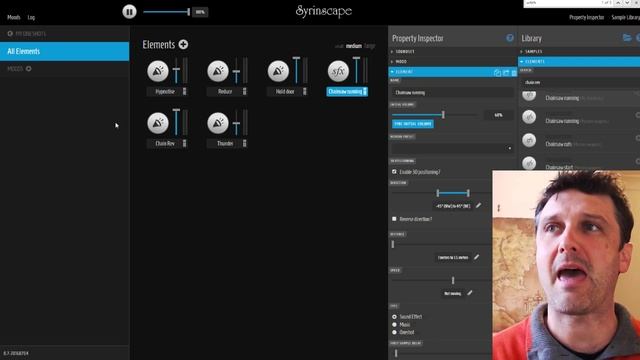Choose medium element display size
This screenshot has height=360, width=640.
click(x=353, y=46)
